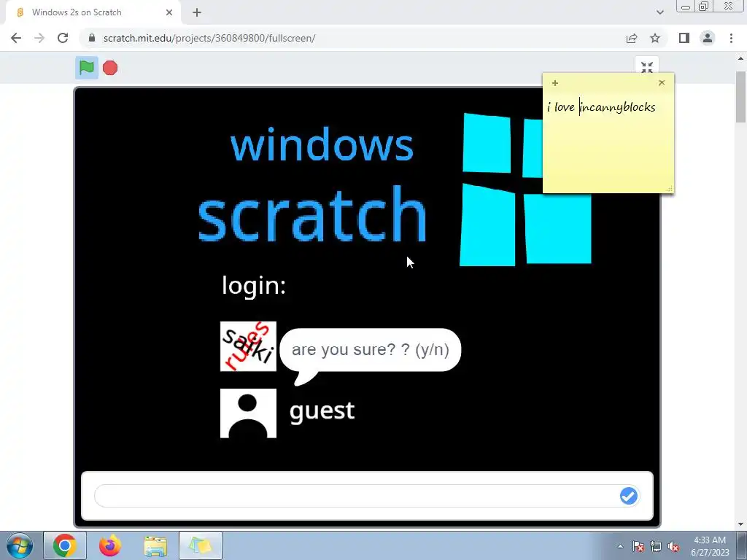Go back to previous page in Chrome
The height and width of the screenshot is (560, 747).
coord(16,38)
